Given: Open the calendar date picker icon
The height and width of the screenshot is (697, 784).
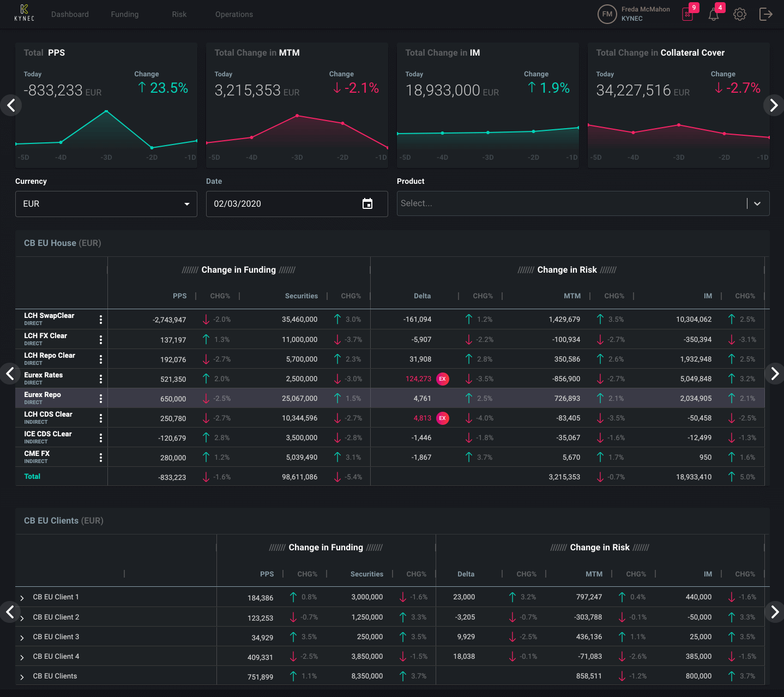Looking at the screenshot, I should point(367,204).
